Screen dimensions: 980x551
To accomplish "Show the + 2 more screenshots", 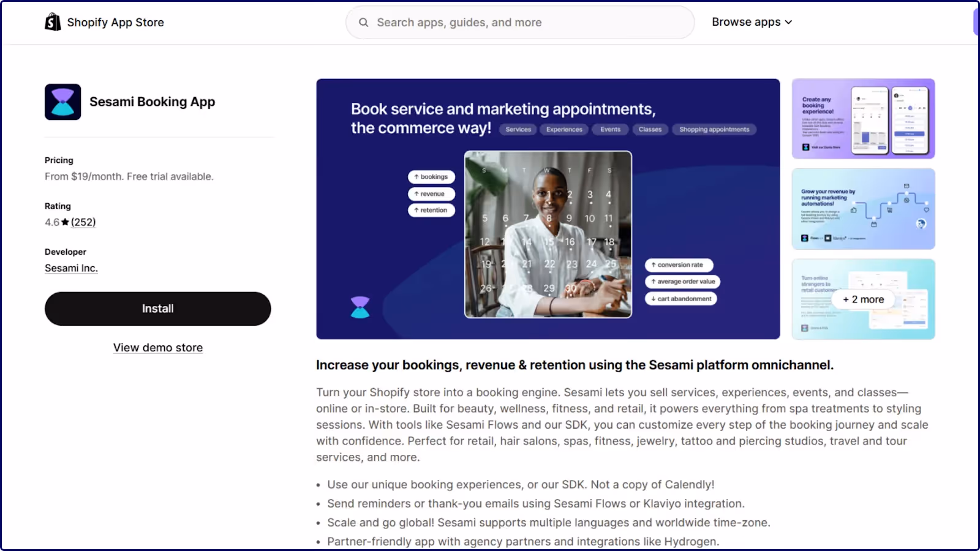I will click(x=863, y=299).
